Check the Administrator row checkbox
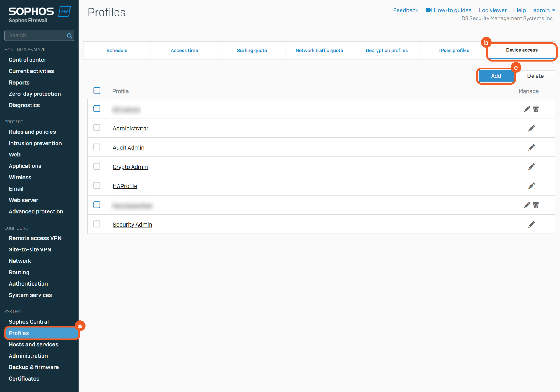This screenshot has height=392, width=560. (97, 128)
